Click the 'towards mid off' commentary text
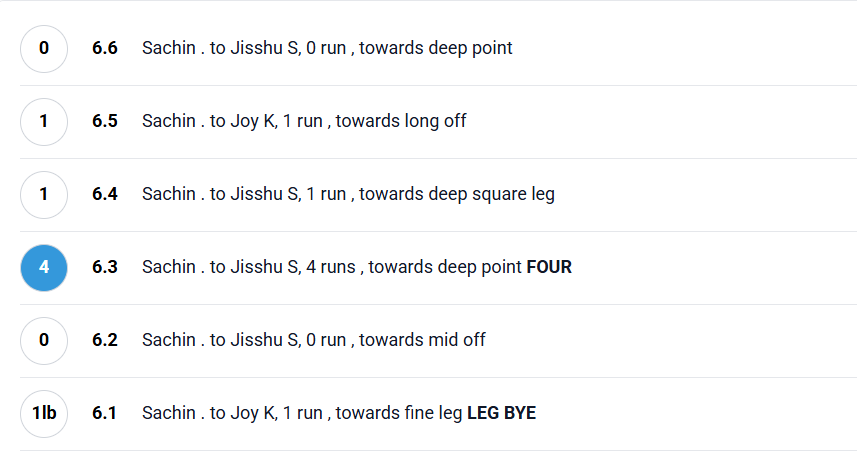This screenshot has width=857, height=453. coord(314,340)
